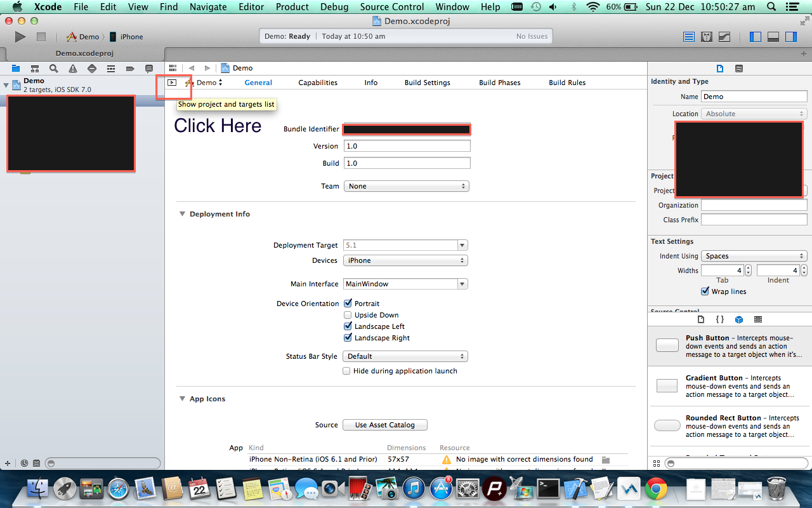Go forward with the jump bar right arrow
This screenshot has height=508, width=812.
tap(207, 68)
